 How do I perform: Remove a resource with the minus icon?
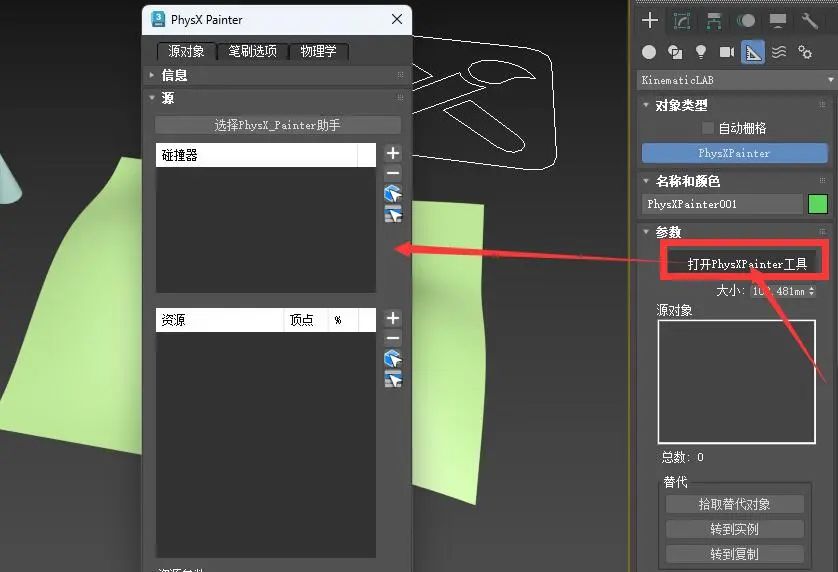click(393, 338)
